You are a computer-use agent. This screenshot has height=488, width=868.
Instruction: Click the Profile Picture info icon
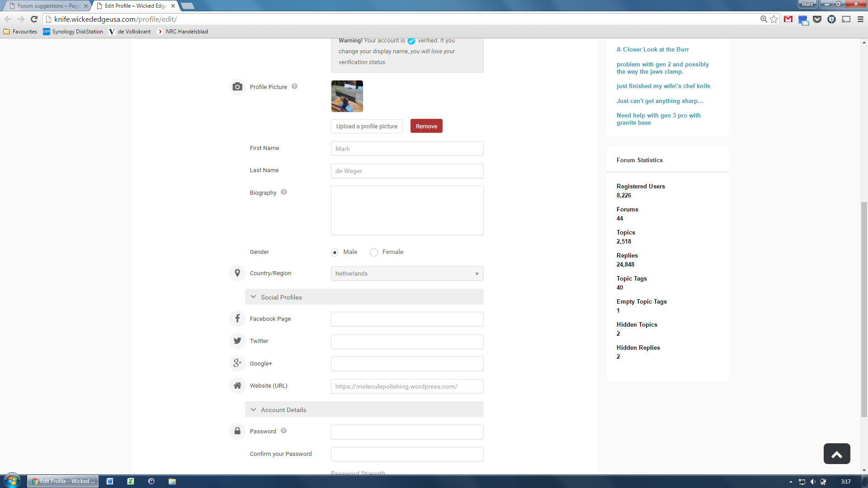[x=294, y=86]
